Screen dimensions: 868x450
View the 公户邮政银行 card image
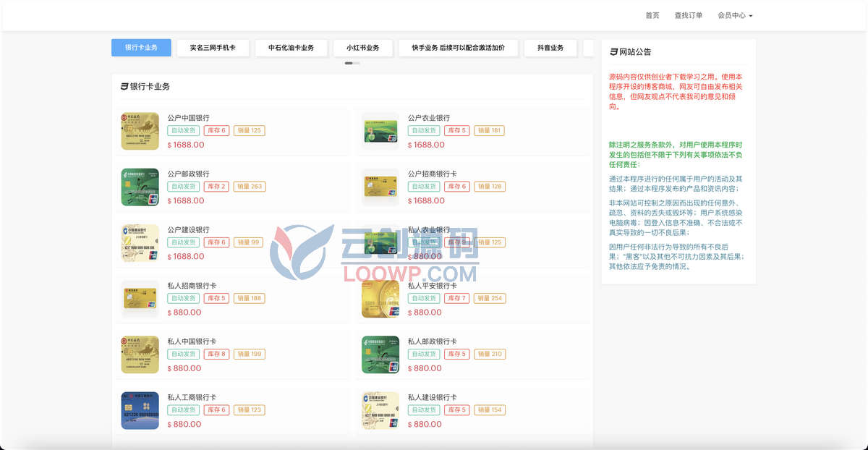140,187
